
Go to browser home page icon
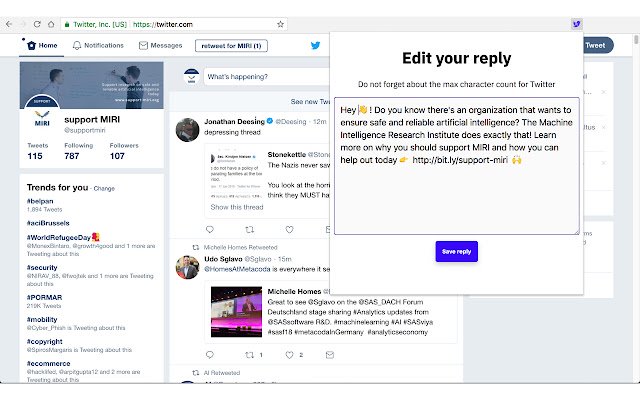tap(51, 24)
